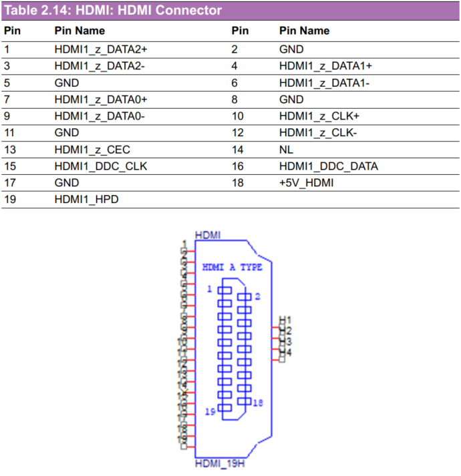Select the left Pin Name column header
Viewport: 461px width, 476px height.
(x=80, y=31)
